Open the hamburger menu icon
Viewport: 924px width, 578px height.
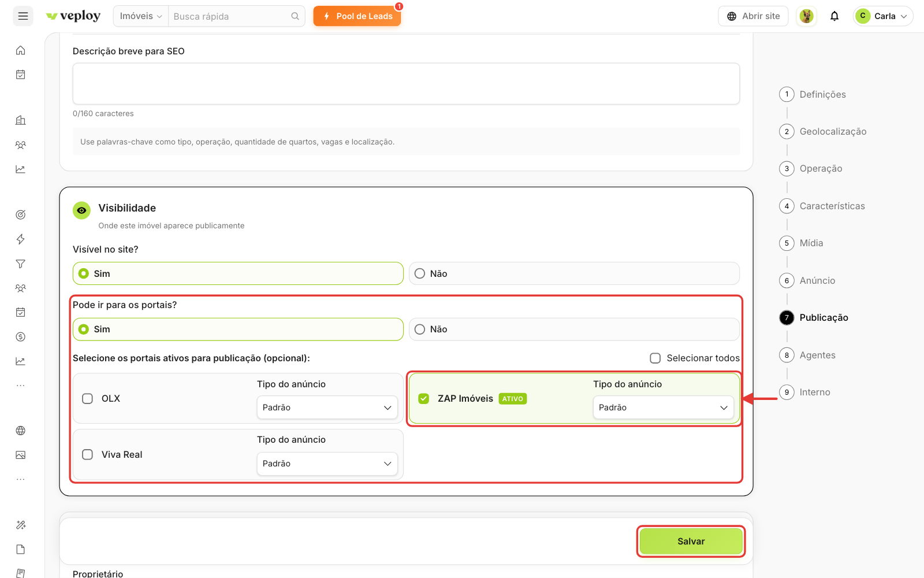23,16
